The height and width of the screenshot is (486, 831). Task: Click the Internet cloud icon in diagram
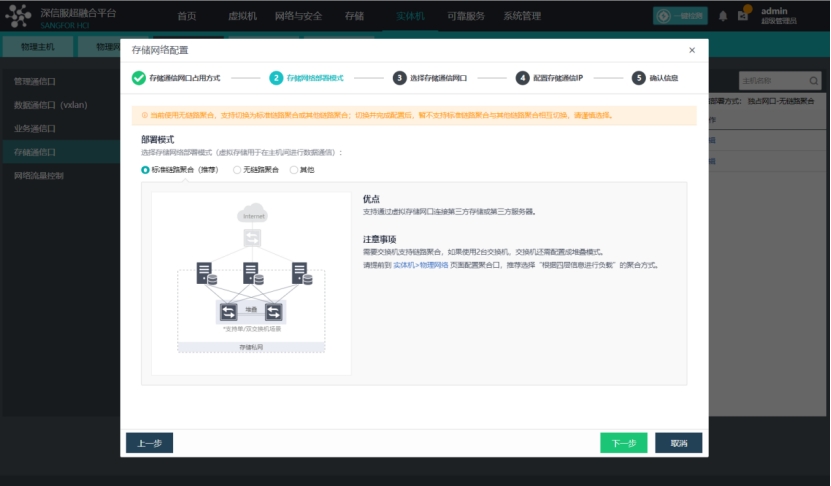click(253, 213)
